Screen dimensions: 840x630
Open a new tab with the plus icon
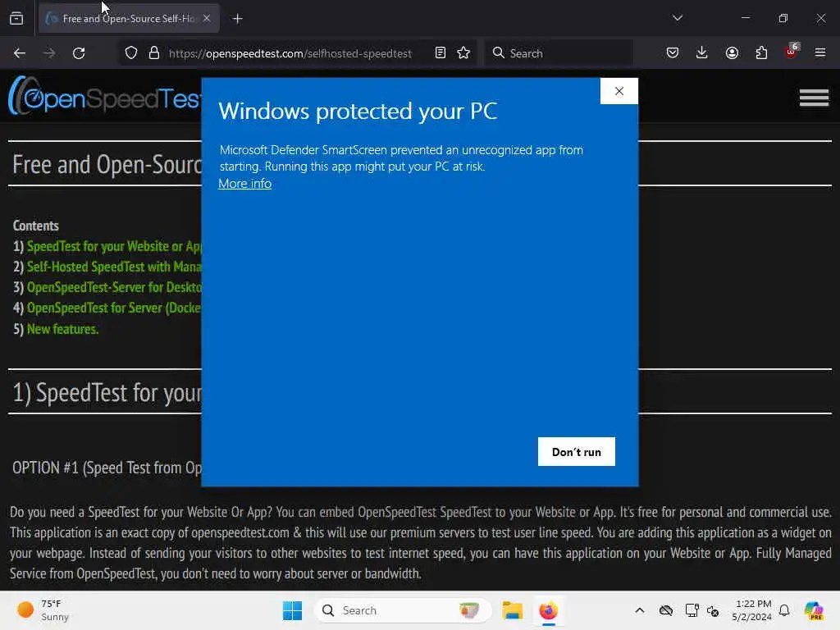(x=238, y=19)
